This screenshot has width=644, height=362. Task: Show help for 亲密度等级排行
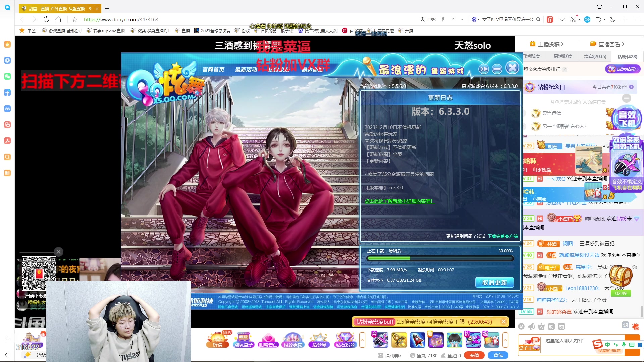(x=565, y=69)
